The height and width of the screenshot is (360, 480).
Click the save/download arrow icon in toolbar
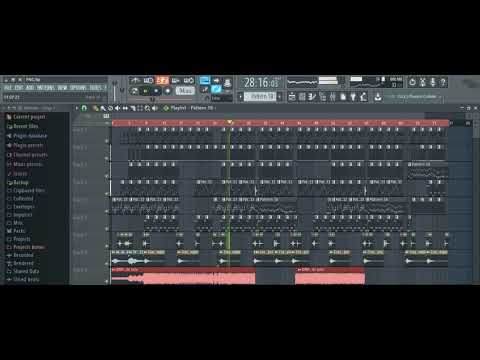coord(379,96)
